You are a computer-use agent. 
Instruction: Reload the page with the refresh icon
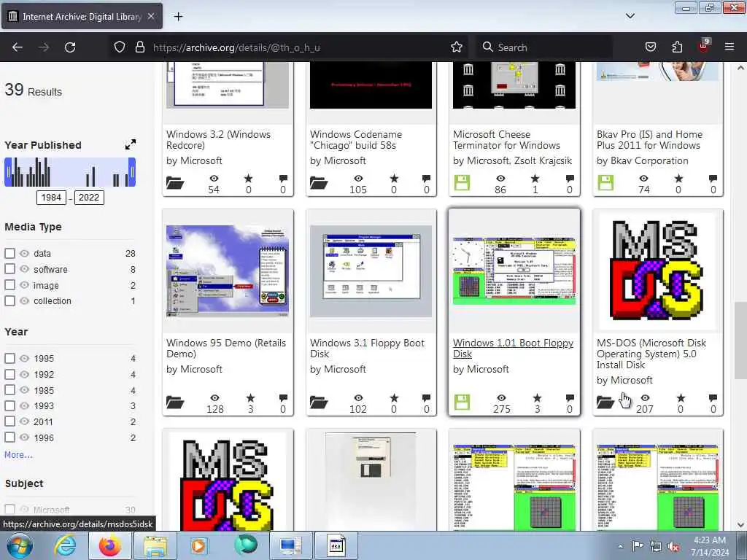pos(70,47)
